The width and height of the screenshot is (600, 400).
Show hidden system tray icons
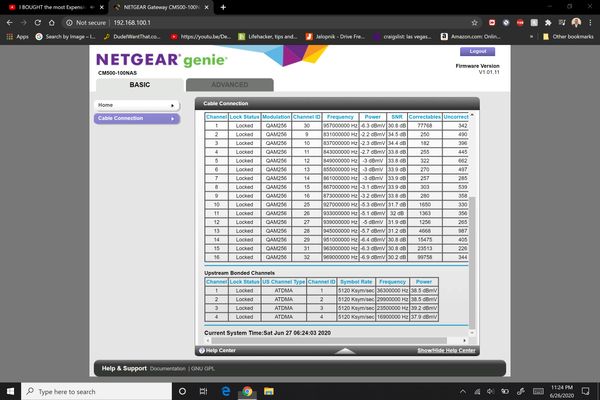point(463,391)
